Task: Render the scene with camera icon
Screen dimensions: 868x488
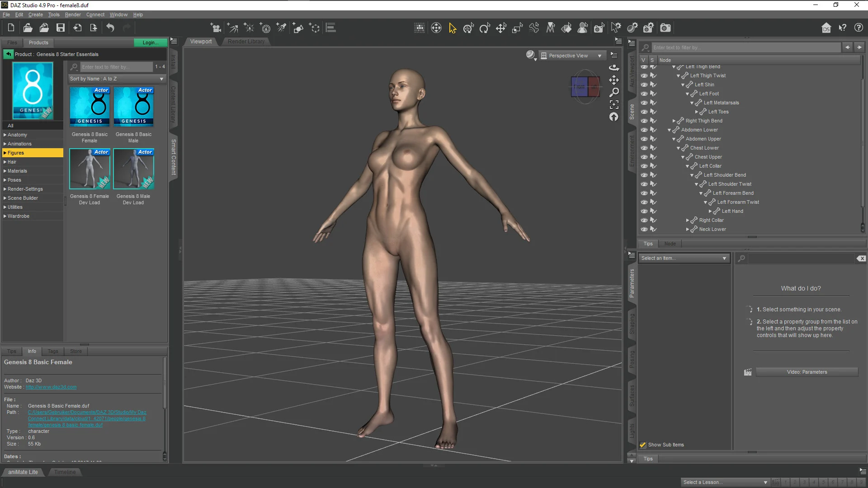Action: pos(665,28)
